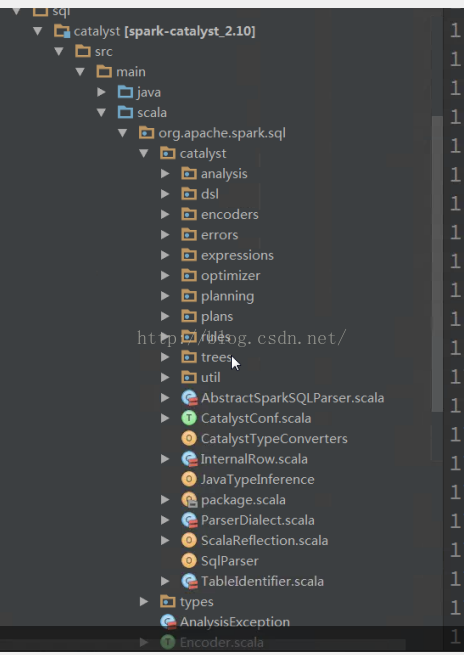The width and height of the screenshot is (464, 655).
Task: Collapse the org.apache.spark.sql package node
Action: [x=123, y=133]
